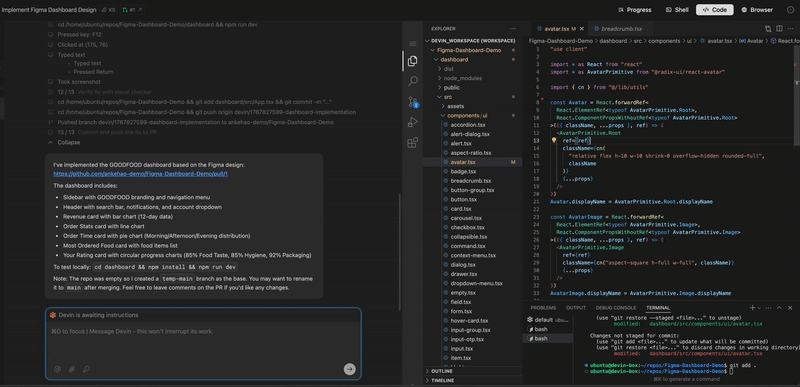This screenshot has width=800, height=387.
Task: Click the editor more actions ellipsis
Action: [x=790, y=29]
